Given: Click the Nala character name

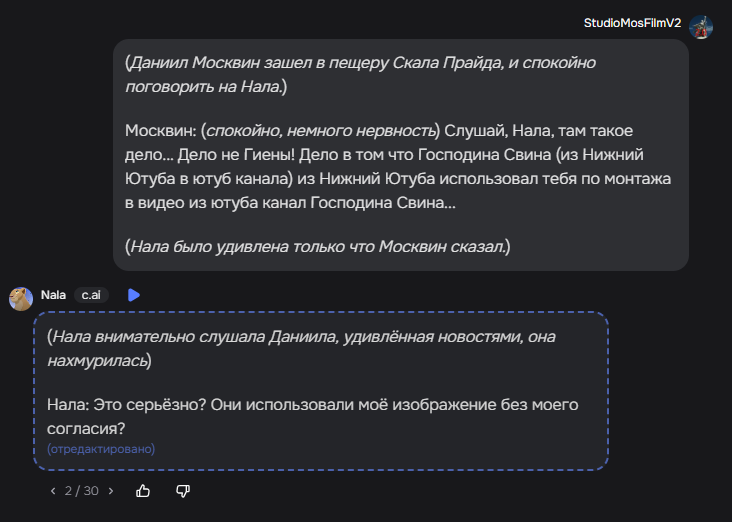Looking at the screenshot, I should tap(53, 295).
